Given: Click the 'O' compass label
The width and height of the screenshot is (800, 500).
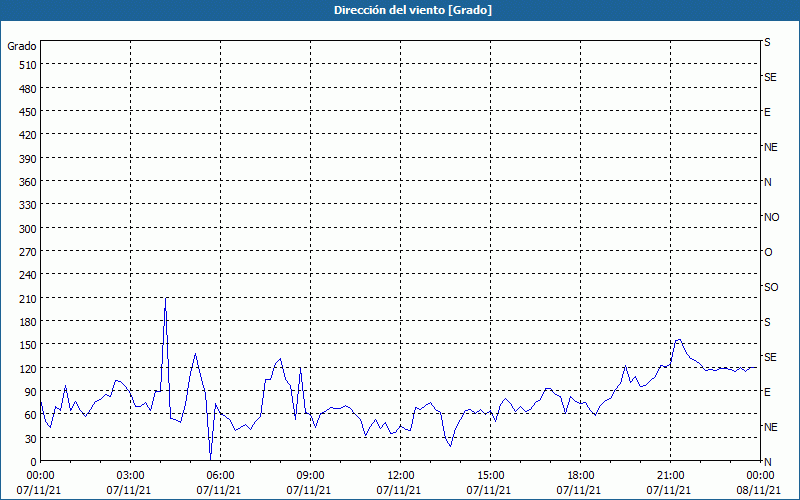Looking at the screenshot, I should click(x=768, y=252).
